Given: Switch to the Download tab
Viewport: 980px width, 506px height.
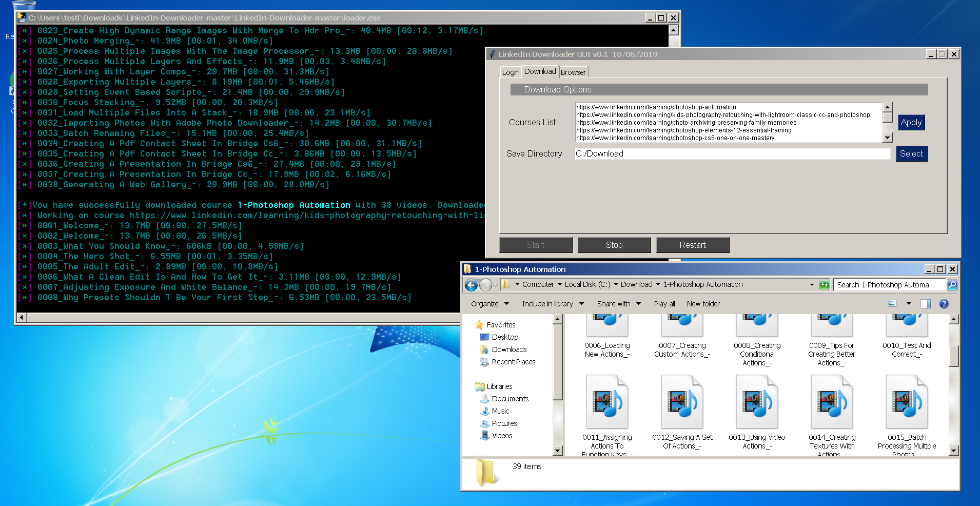Looking at the screenshot, I should click(x=540, y=71).
